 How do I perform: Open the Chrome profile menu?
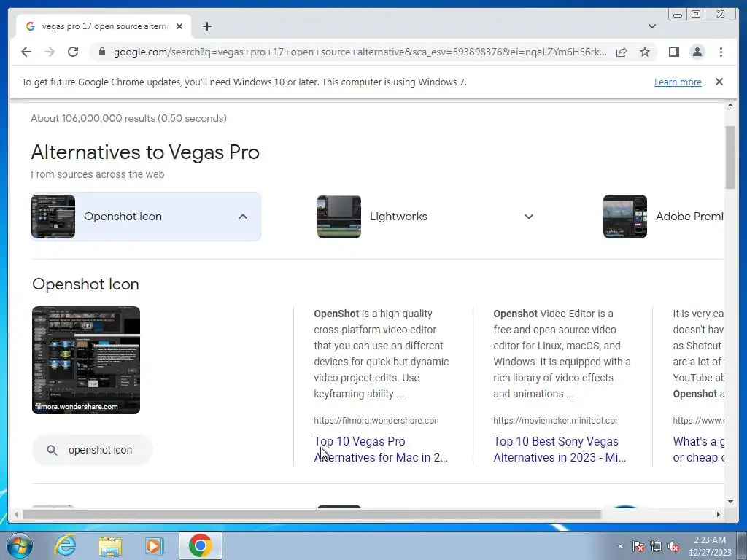(697, 52)
